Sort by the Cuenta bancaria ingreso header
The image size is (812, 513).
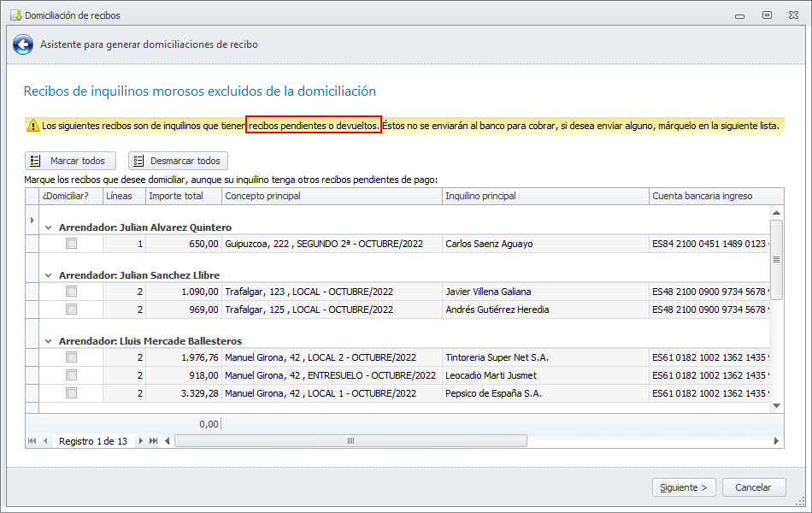pos(716,196)
